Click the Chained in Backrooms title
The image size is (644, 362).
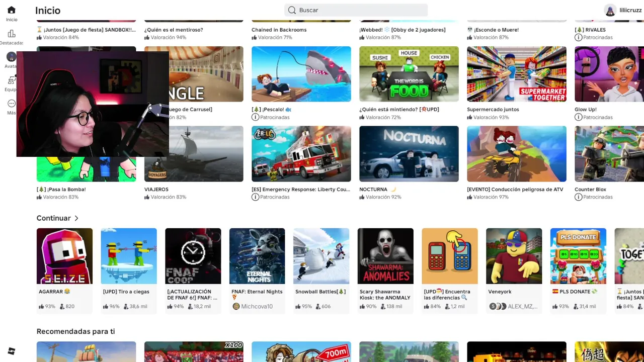point(279,30)
